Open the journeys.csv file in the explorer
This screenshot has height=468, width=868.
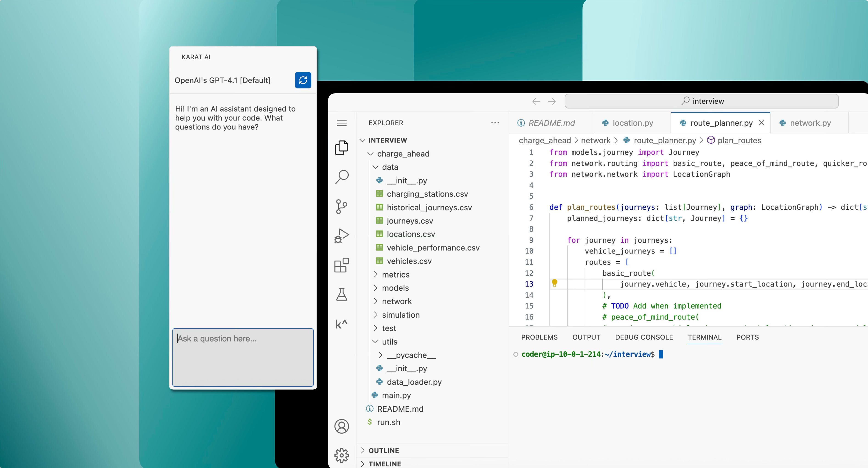[410, 221]
